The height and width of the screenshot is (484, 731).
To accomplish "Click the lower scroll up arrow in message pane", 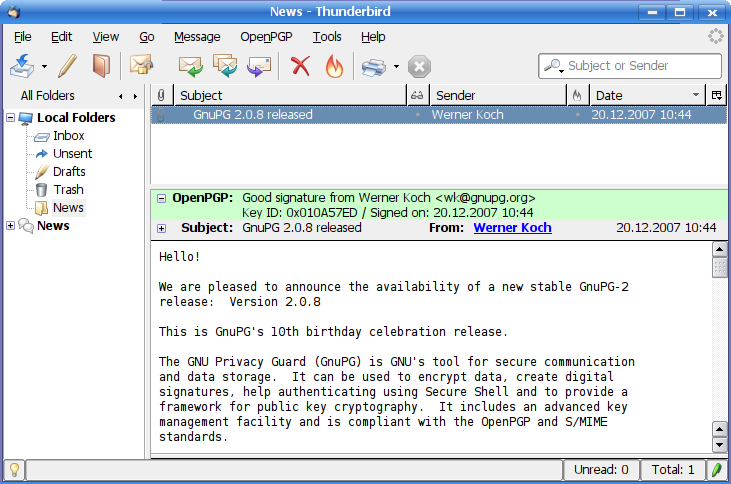I will pyautogui.click(x=719, y=429).
